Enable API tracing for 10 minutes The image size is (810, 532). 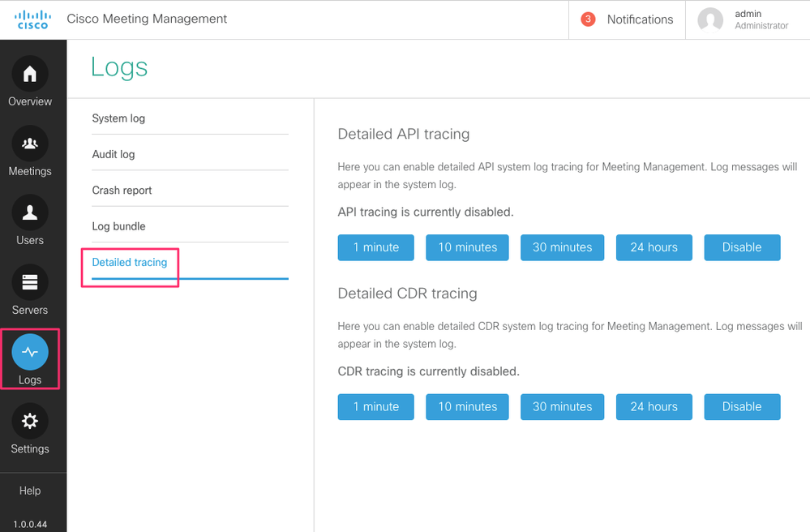468,247
